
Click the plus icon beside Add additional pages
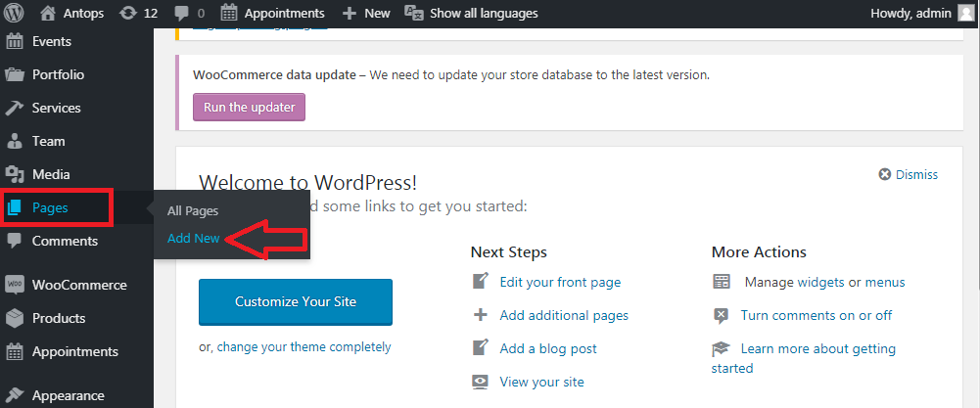tap(480, 315)
